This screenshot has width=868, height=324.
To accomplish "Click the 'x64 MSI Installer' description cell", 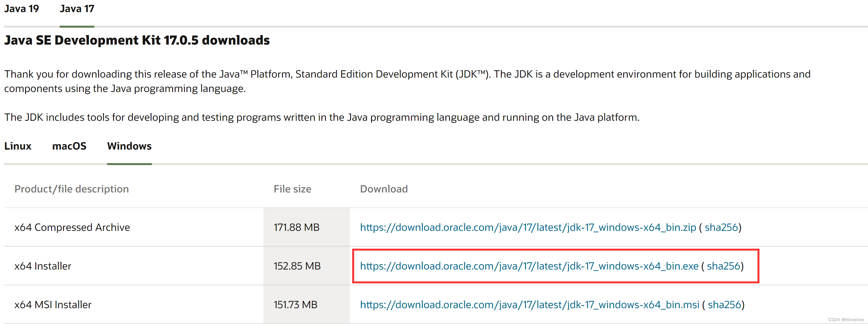I will (134, 305).
